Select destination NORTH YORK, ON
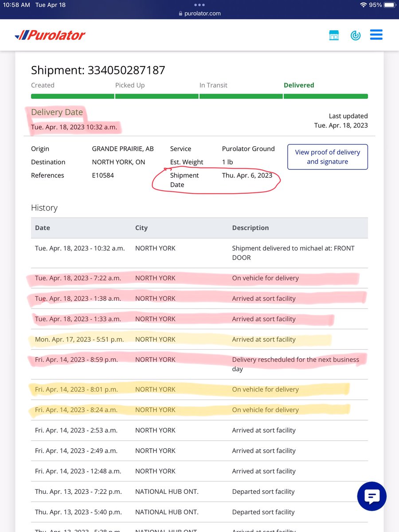399x532 pixels. pyautogui.click(x=118, y=162)
